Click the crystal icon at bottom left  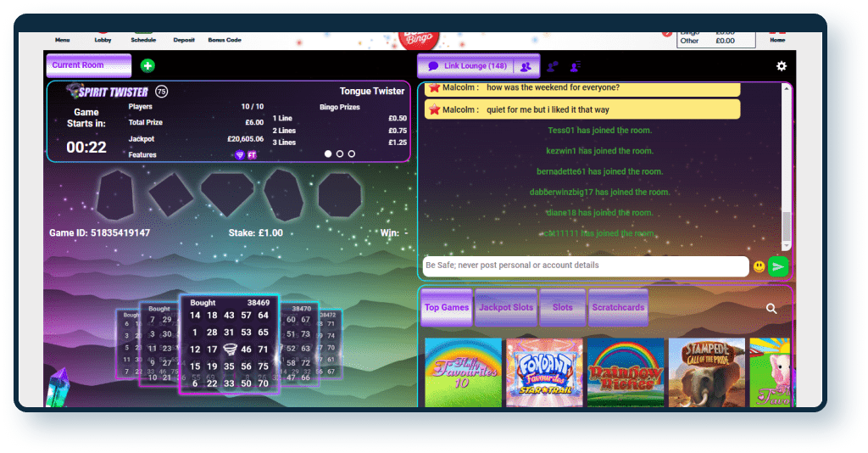click(59, 388)
